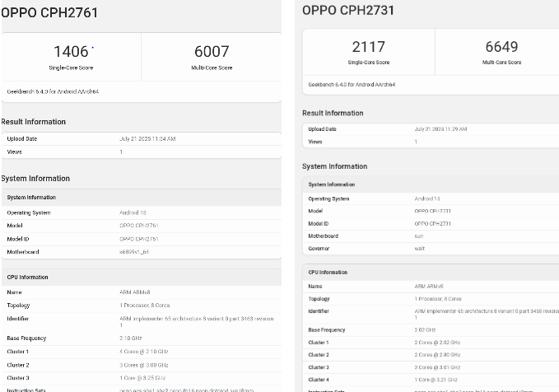Click upload date value July 21 2025 11:29 AM

(440, 129)
